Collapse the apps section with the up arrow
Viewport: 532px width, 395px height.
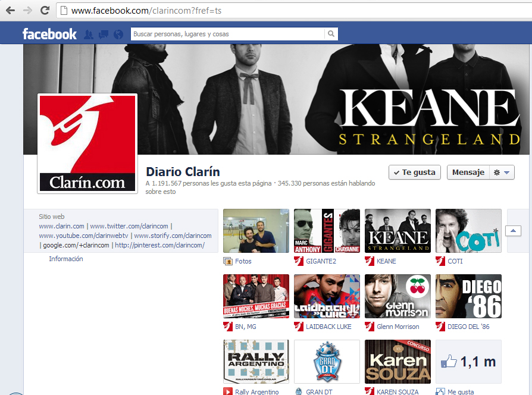513,231
